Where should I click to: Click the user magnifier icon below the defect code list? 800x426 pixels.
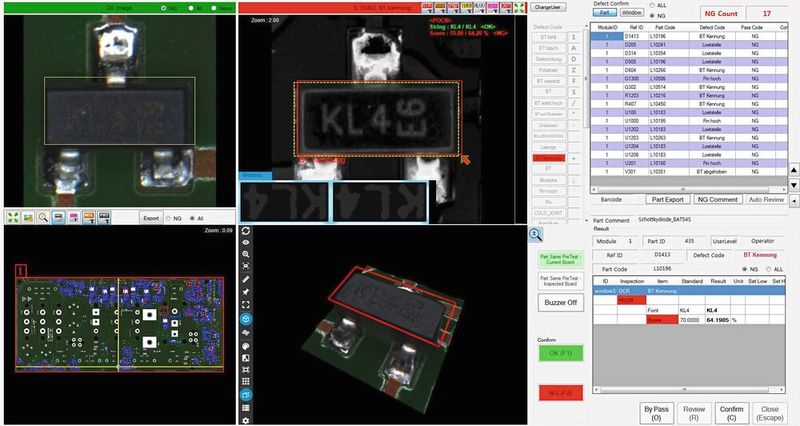(535, 234)
